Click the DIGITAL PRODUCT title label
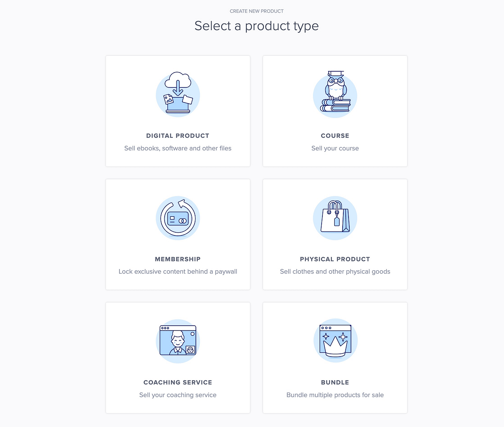The image size is (504, 427). tap(178, 135)
